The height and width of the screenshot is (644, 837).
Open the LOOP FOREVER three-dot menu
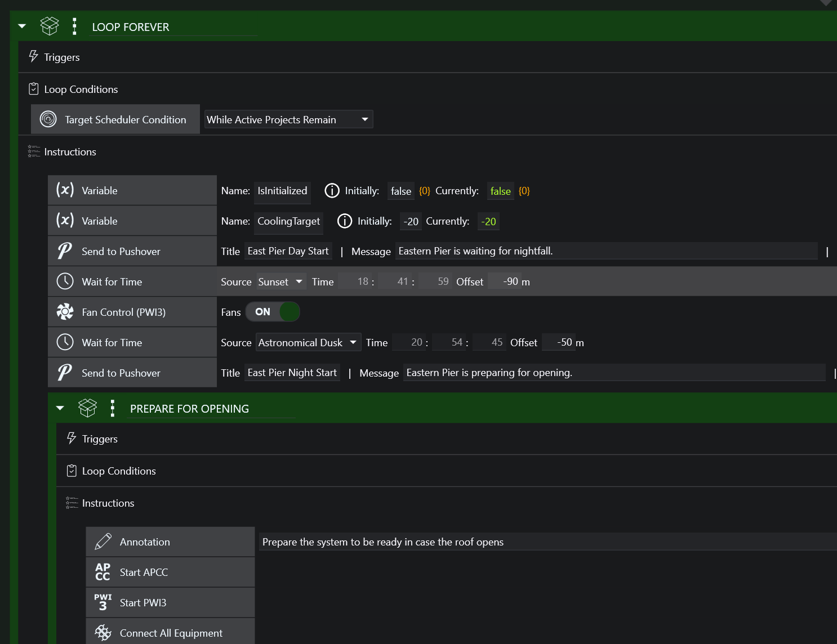tap(74, 26)
